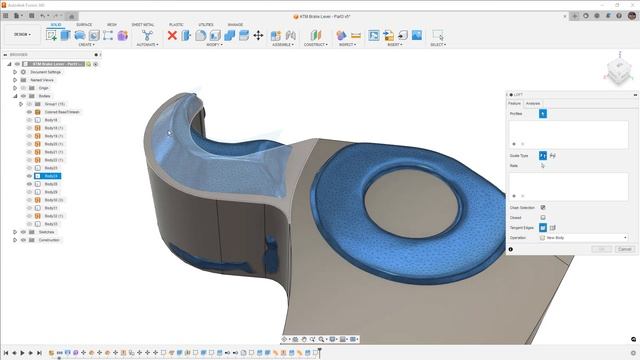Click the Undo arrow
Viewport: 640px width, 360px height.
pyautogui.click(x=42, y=16)
